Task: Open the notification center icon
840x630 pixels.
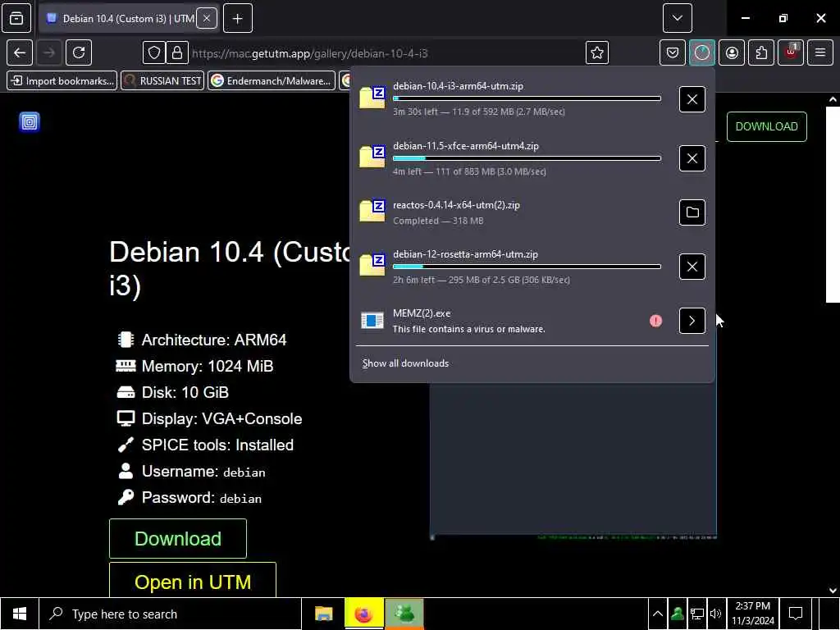Action: pyautogui.click(x=796, y=614)
